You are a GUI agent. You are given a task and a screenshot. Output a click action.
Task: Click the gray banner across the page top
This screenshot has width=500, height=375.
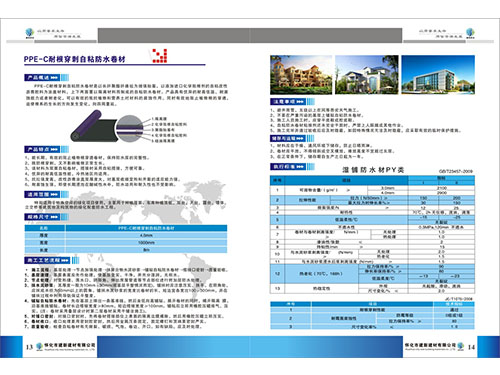point(250,35)
